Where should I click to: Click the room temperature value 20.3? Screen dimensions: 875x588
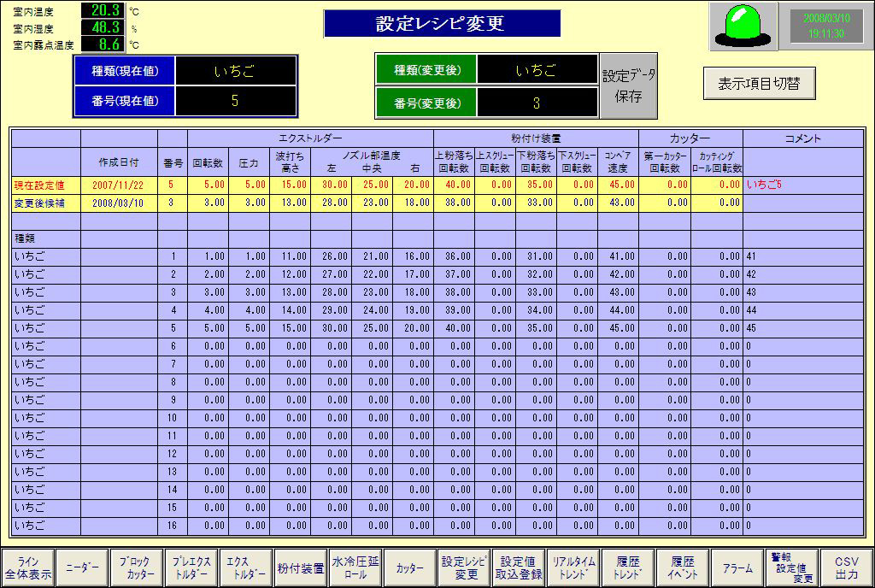pos(103,10)
